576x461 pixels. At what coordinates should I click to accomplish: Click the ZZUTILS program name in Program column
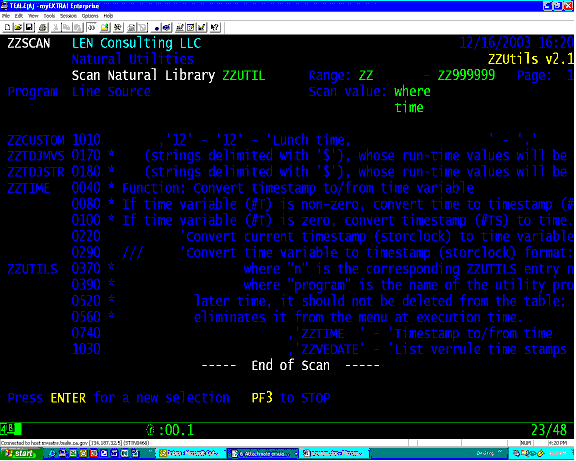click(32, 269)
